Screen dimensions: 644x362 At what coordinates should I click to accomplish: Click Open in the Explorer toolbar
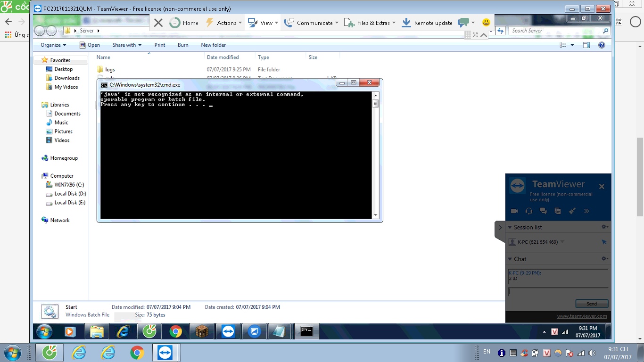pyautogui.click(x=90, y=45)
